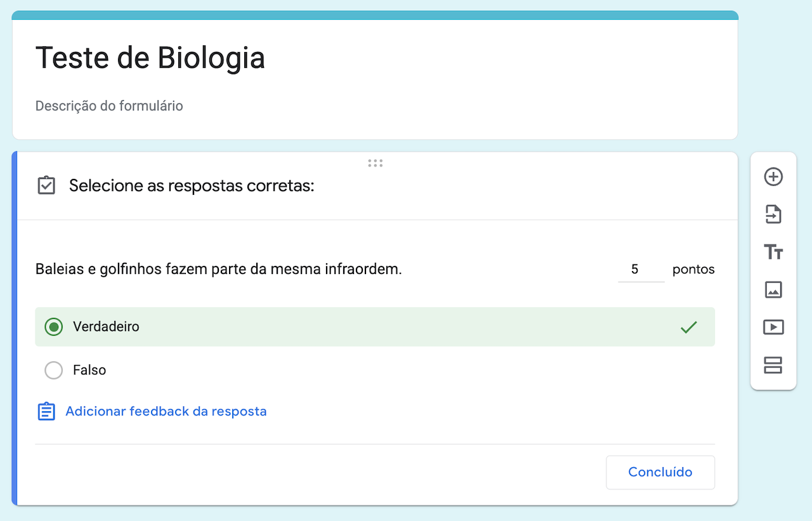
Task: Select the Falso radio button
Action: pyautogui.click(x=54, y=370)
